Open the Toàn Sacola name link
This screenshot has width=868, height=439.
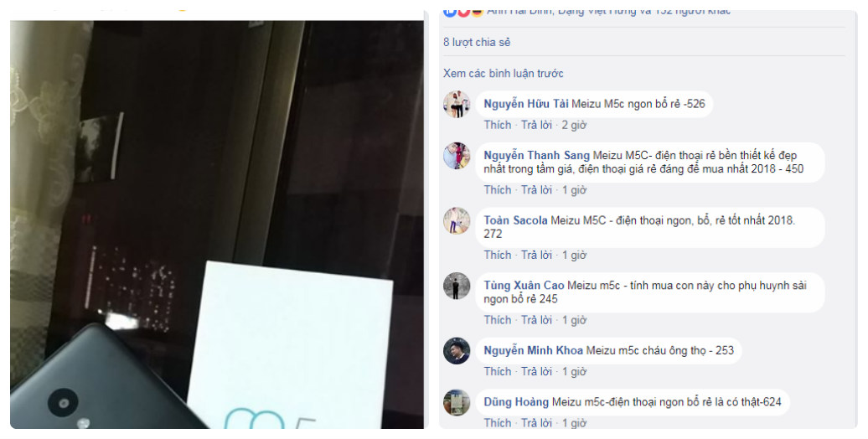pyautogui.click(x=515, y=220)
